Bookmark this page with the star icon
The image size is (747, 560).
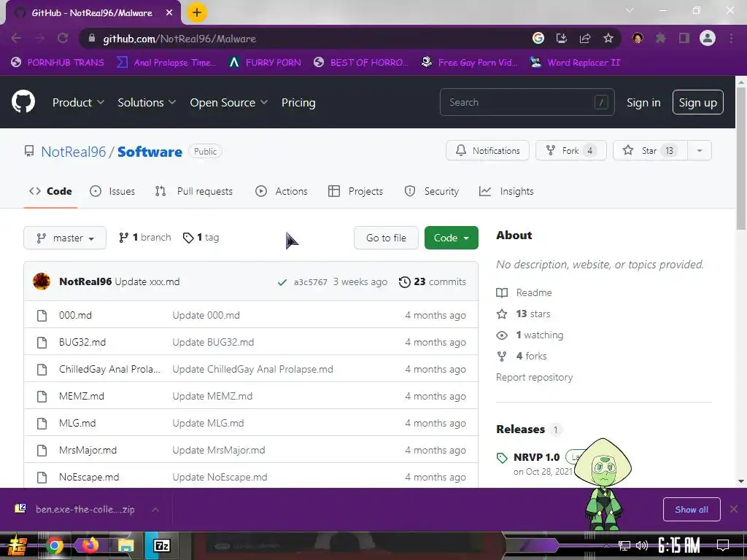pyautogui.click(x=608, y=38)
